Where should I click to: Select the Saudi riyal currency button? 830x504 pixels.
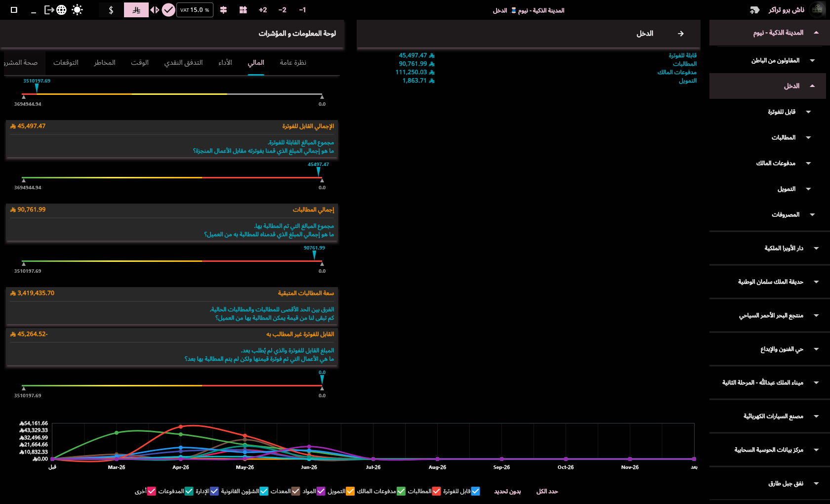pyautogui.click(x=136, y=10)
